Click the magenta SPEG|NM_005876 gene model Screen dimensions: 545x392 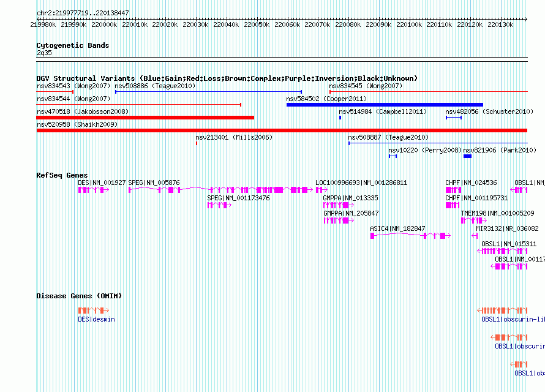220,190
